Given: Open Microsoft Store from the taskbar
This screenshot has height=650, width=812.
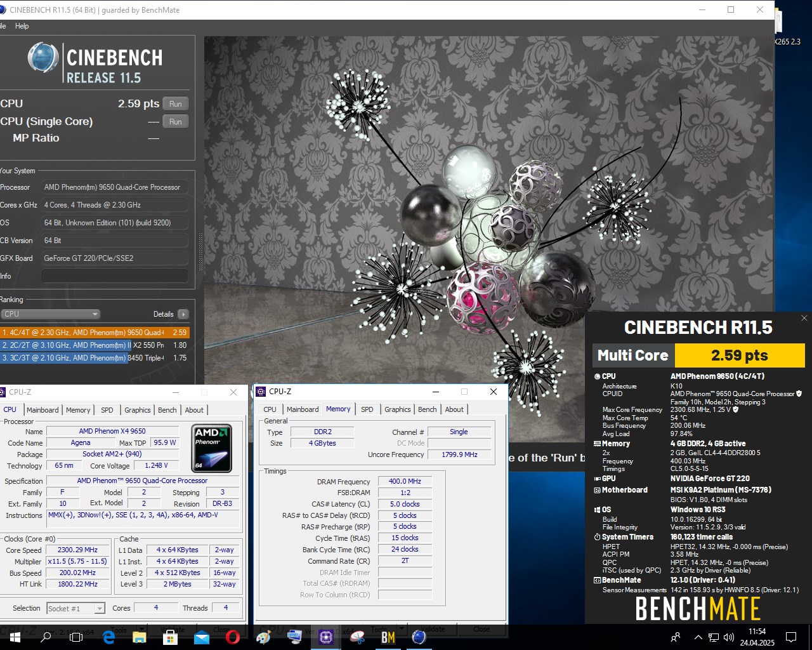Looking at the screenshot, I should click(170, 637).
